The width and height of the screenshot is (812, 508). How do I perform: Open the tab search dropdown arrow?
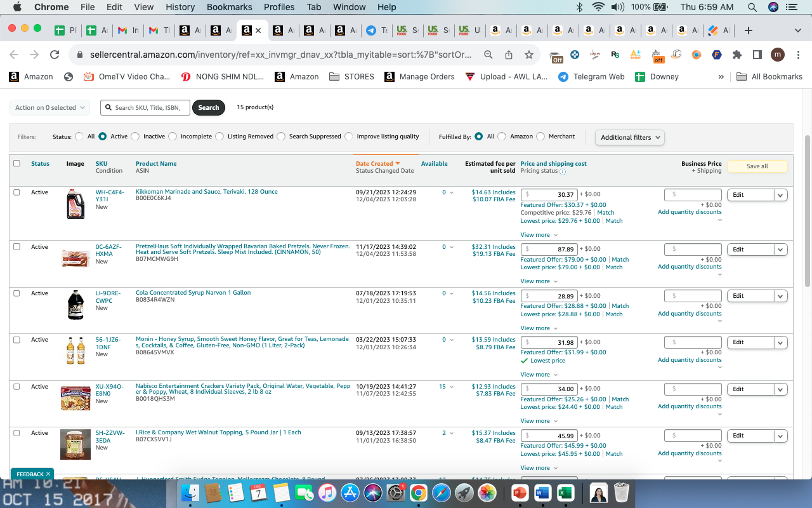pos(798,30)
